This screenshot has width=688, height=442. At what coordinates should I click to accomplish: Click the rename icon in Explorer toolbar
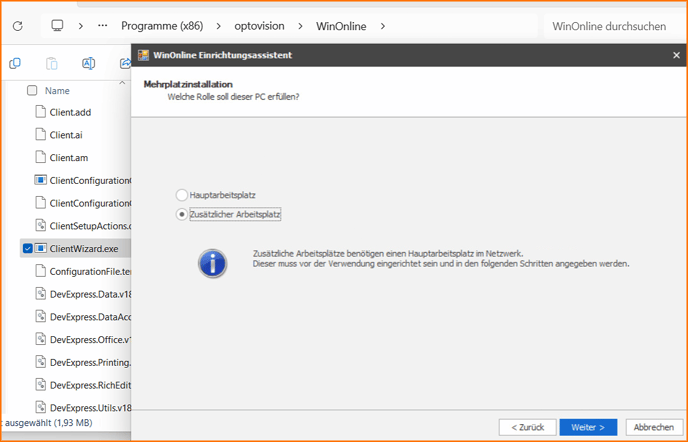88,63
